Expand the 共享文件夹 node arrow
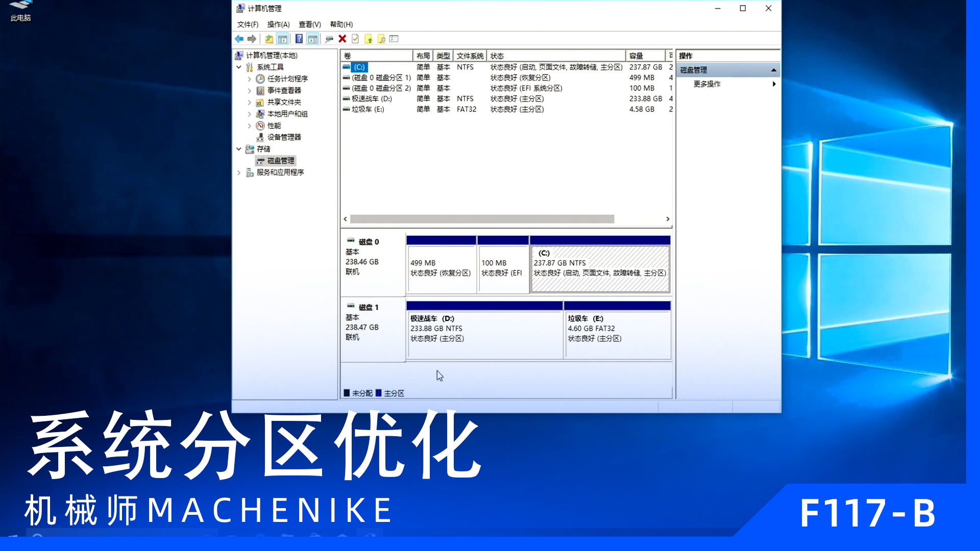This screenshot has height=551, width=980. tap(249, 102)
